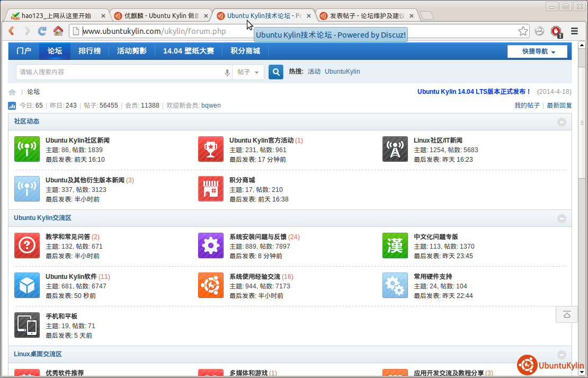588x378 pixels.
Task: Open the Chrome menu hamburger button
Action: 574,31
